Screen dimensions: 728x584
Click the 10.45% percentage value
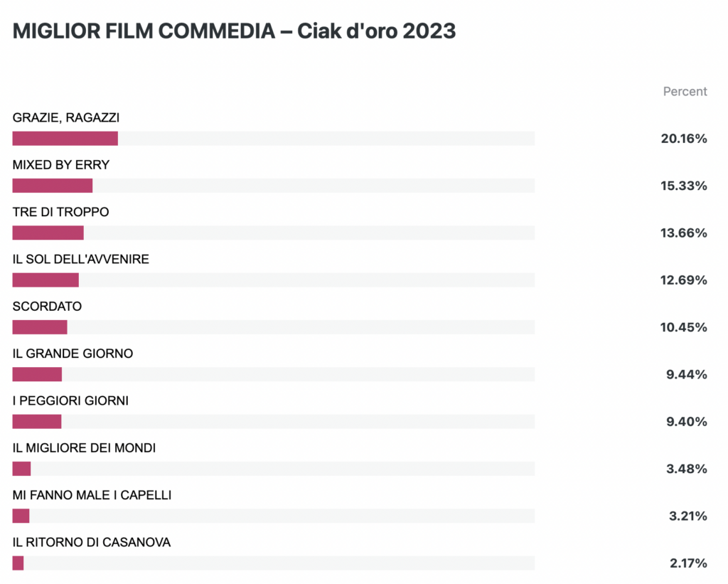684,327
